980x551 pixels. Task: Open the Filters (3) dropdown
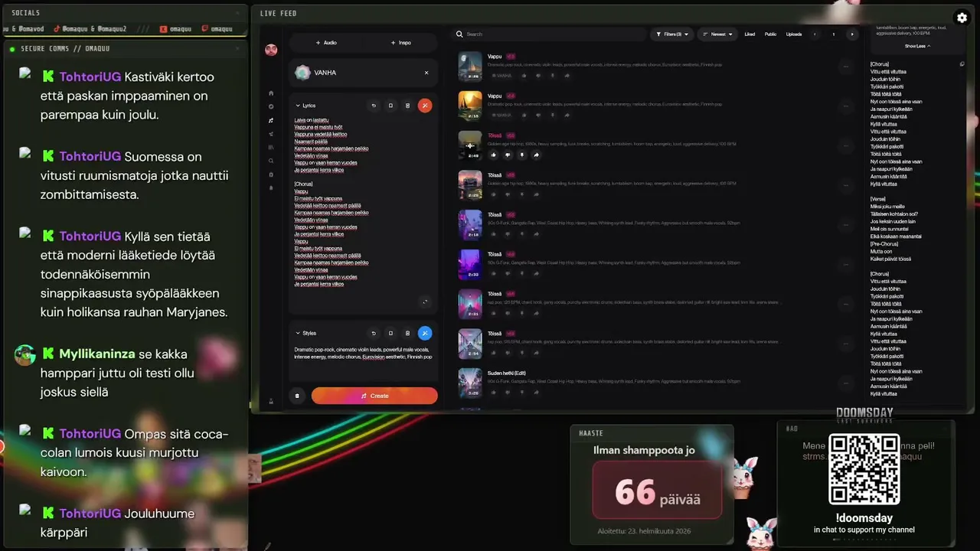[671, 34]
